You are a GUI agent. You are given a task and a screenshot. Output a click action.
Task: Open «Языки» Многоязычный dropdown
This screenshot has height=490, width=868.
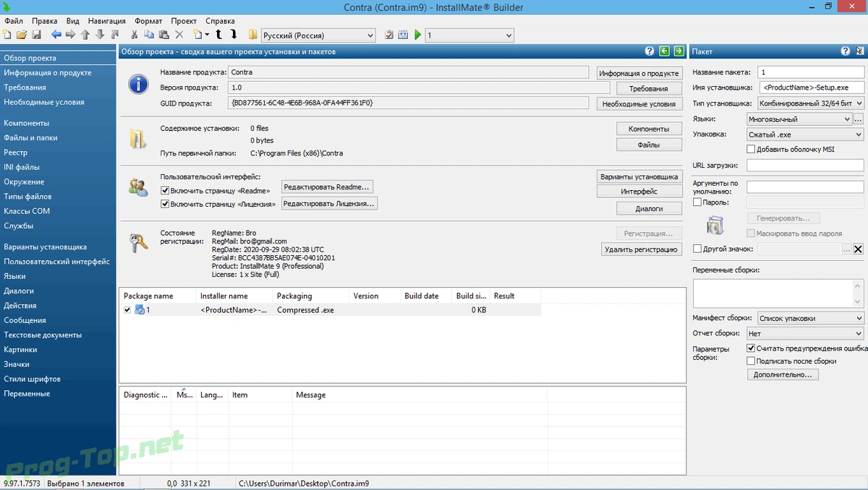(x=799, y=119)
